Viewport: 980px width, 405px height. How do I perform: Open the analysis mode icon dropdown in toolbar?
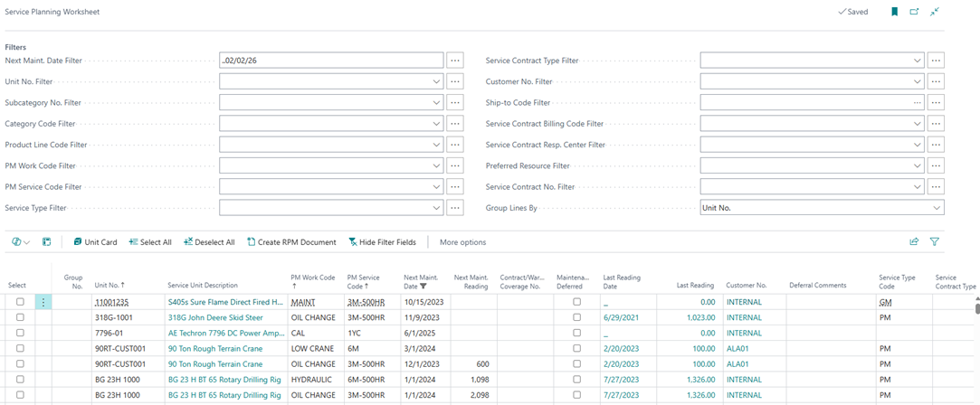pyautogui.click(x=21, y=241)
